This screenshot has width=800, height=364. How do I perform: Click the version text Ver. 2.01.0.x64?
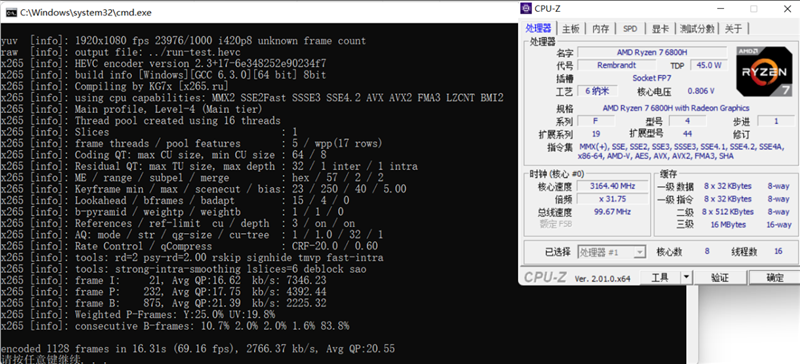click(602, 278)
